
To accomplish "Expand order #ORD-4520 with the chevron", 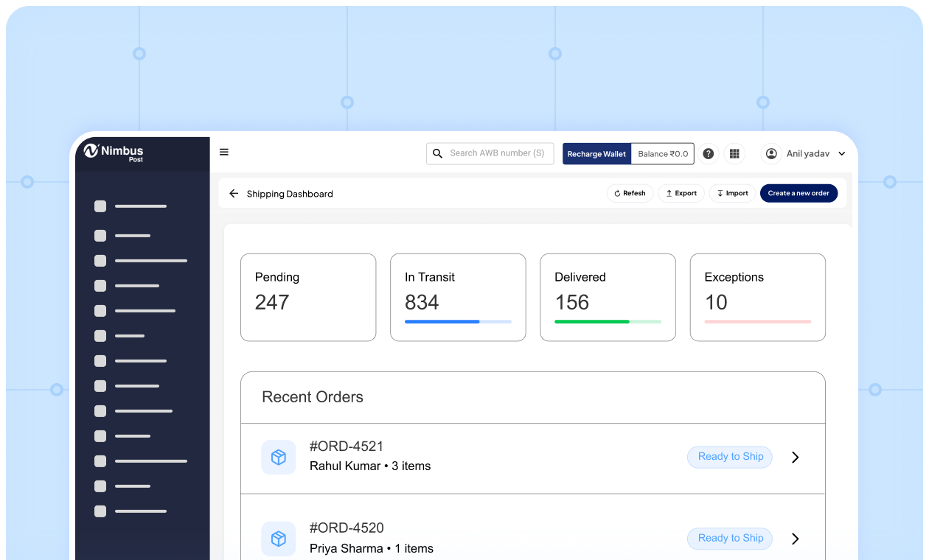I will (x=795, y=539).
